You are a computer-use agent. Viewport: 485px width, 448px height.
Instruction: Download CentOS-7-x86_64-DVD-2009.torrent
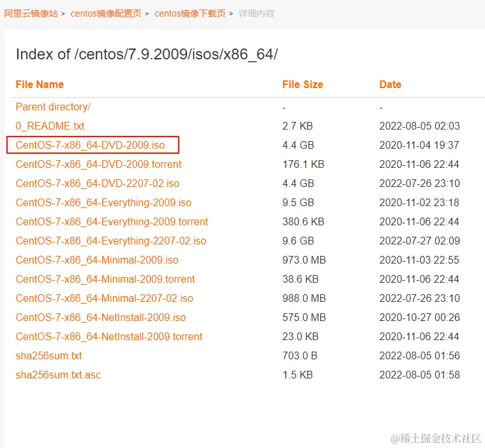coord(98,164)
